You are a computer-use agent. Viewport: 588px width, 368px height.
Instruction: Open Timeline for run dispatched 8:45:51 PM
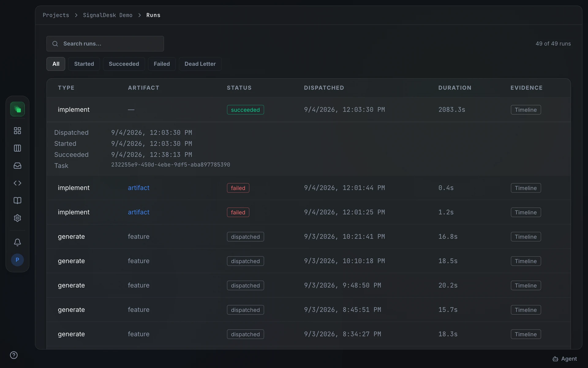coord(526,310)
